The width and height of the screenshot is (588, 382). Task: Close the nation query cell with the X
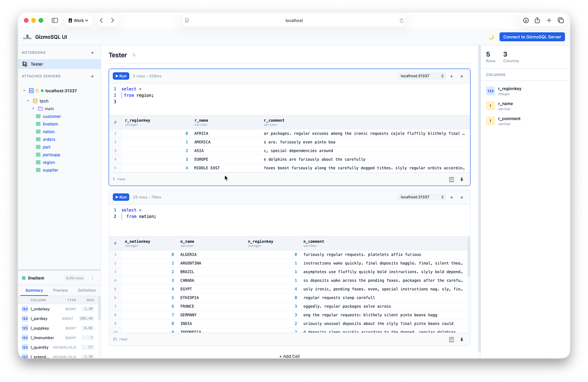462,197
